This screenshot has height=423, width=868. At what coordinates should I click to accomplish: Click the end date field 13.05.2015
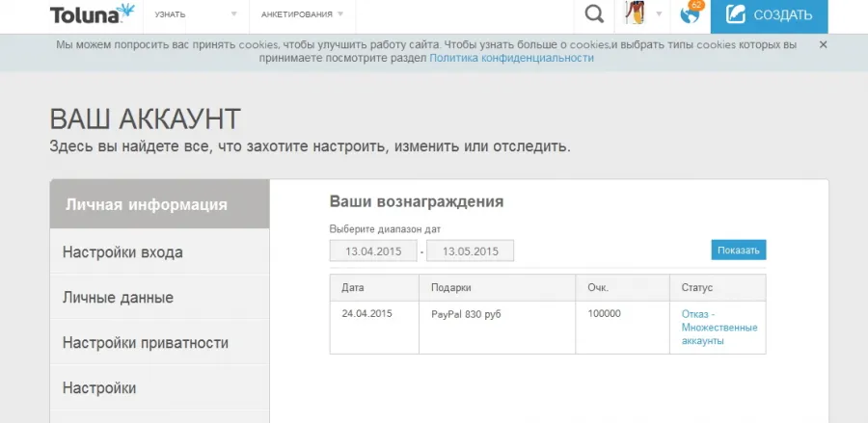pyautogui.click(x=470, y=251)
